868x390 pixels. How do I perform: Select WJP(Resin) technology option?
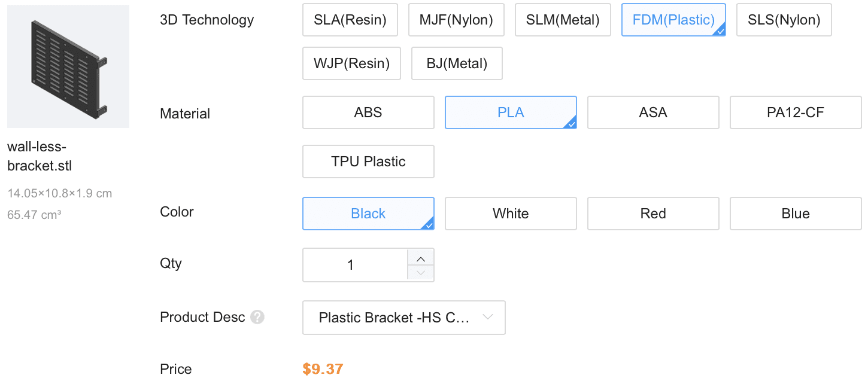tap(351, 63)
